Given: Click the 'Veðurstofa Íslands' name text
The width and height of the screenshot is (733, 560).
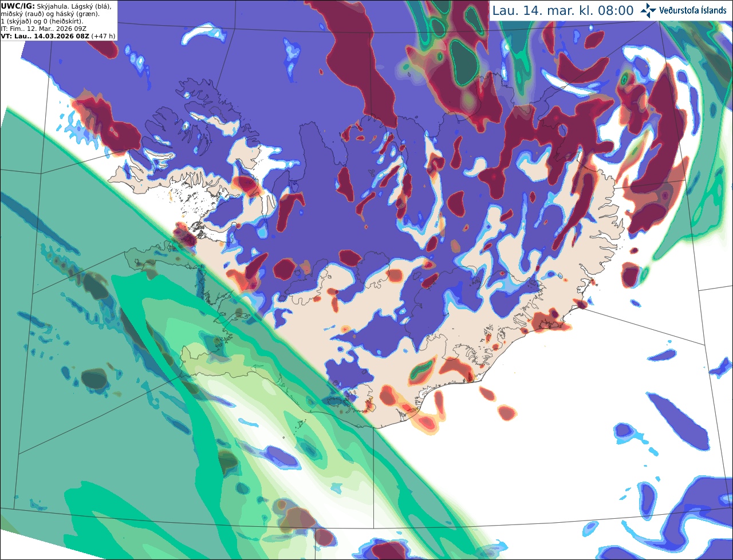Looking at the screenshot, I should (x=693, y=10).
